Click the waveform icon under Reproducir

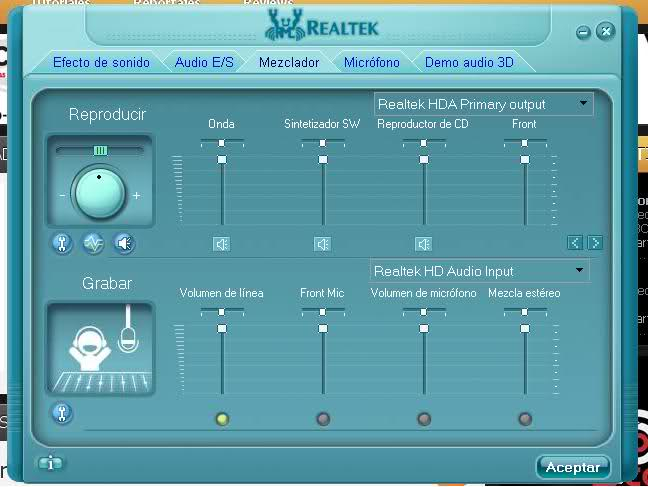(93, 243)
